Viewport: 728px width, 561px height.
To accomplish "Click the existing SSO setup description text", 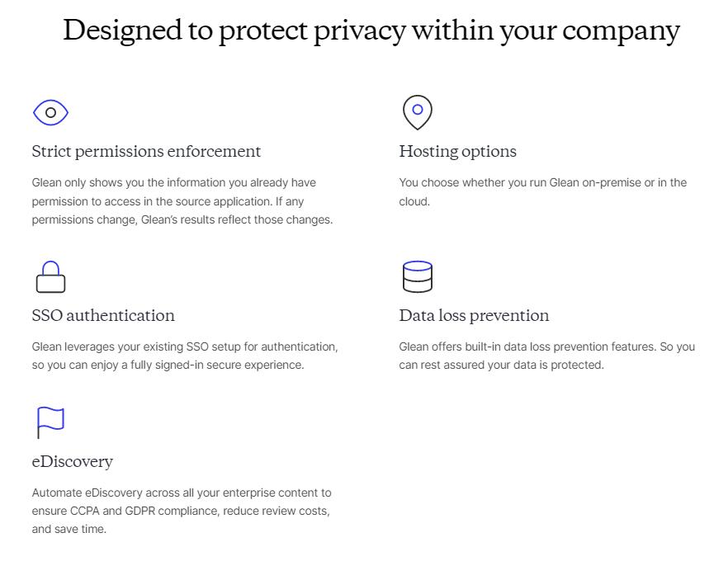I will 185,356.
